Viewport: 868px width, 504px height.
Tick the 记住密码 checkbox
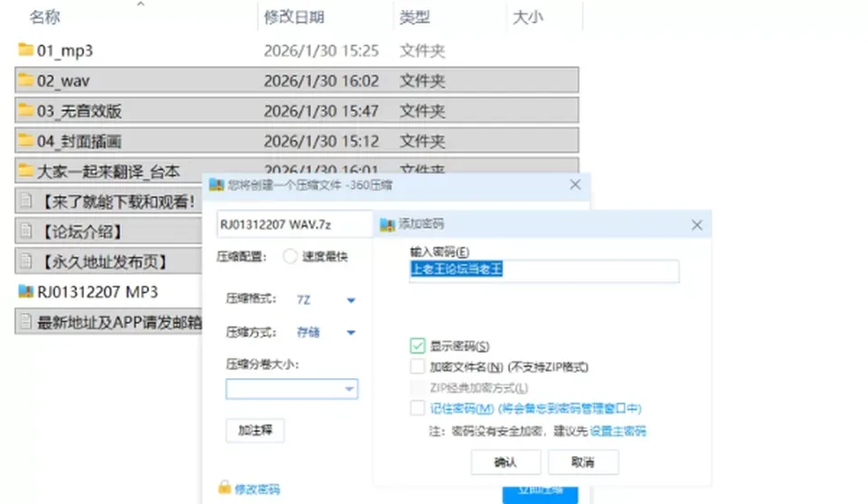[x=418, y=408]
